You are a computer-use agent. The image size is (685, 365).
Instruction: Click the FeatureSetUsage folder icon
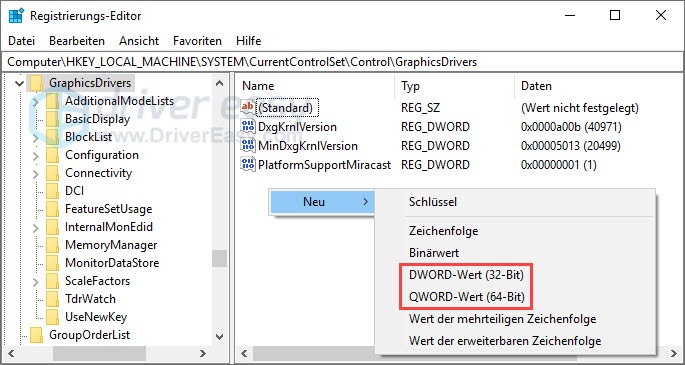pos(52,209)
